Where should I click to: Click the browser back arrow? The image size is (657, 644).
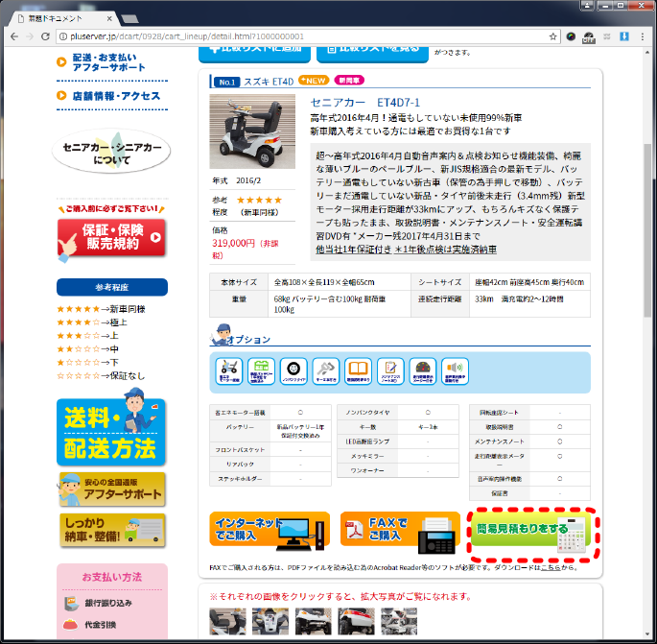click(14, 36)
